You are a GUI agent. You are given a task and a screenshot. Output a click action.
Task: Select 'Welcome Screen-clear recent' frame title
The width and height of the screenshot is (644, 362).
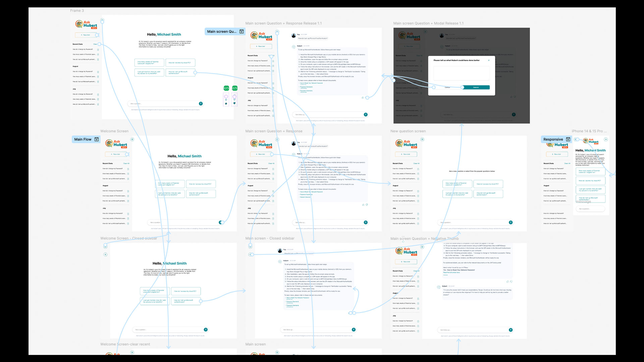125,344
